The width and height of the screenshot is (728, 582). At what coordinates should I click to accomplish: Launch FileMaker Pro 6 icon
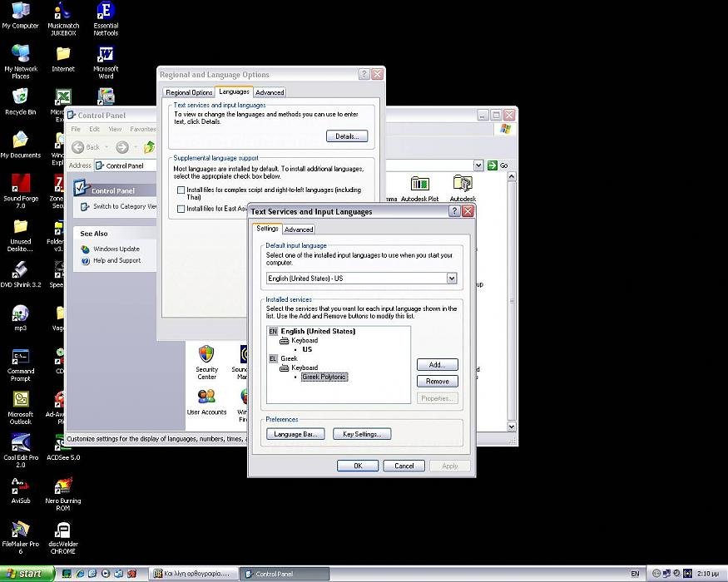point(21,537)
